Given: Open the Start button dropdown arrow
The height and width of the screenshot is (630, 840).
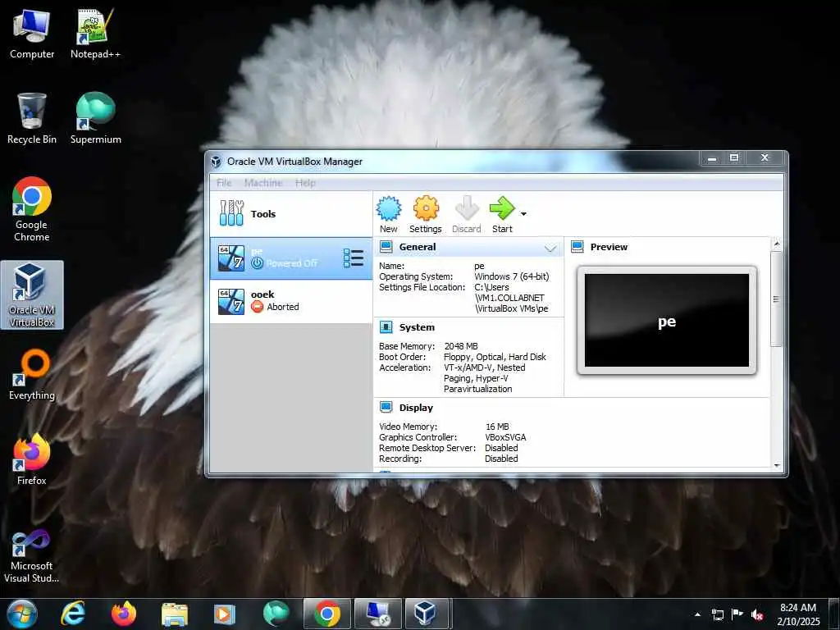Looking at the screenshot, I should pyautogui.click(x=523, y=214).
